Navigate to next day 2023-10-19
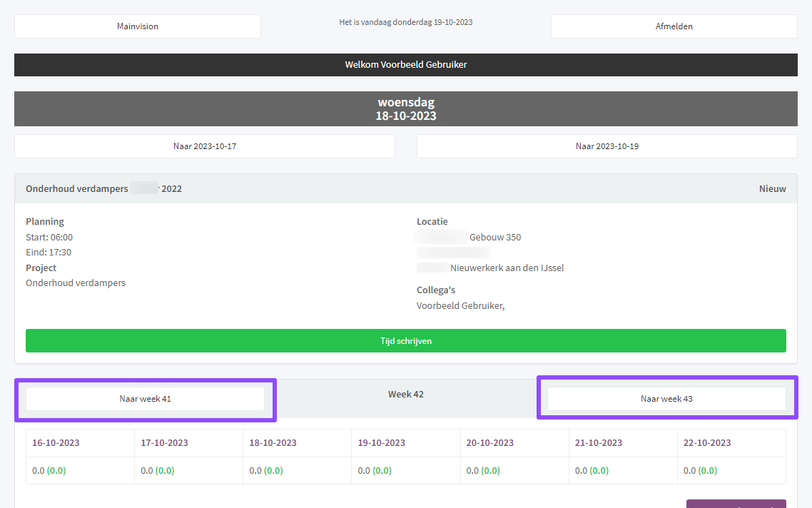 pos(607,146)
